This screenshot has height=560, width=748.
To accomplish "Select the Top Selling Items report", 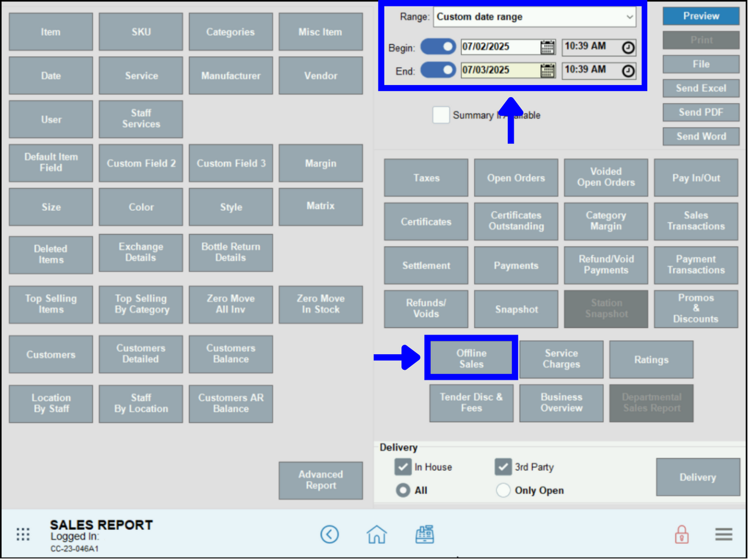I will coord(50,304).
